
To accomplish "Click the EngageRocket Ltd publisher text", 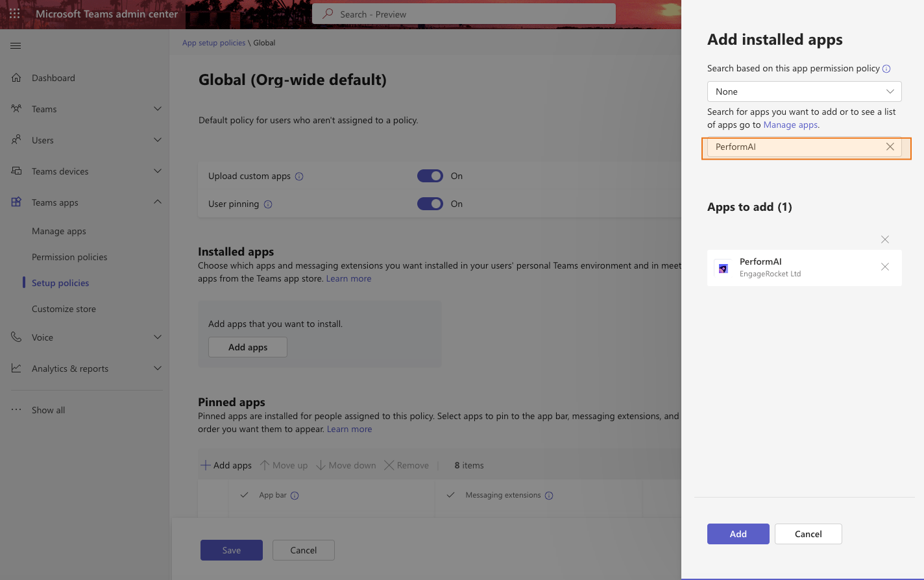I will [x=770, y=274].
